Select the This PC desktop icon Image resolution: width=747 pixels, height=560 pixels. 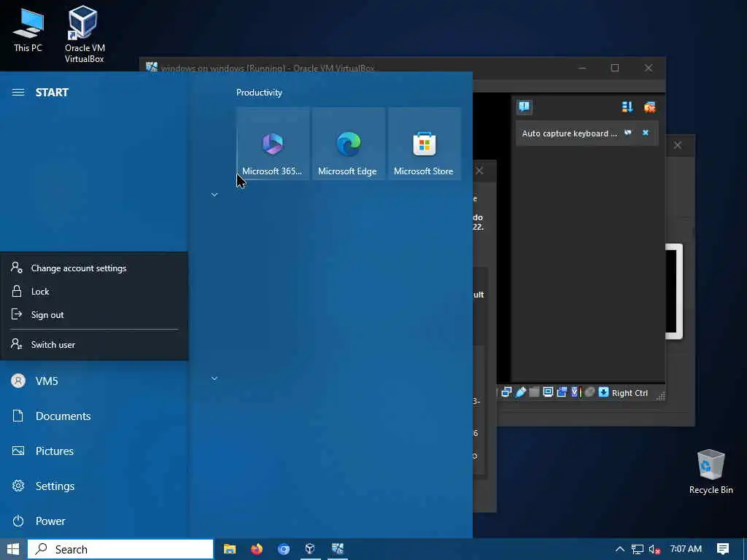[28, 30]
